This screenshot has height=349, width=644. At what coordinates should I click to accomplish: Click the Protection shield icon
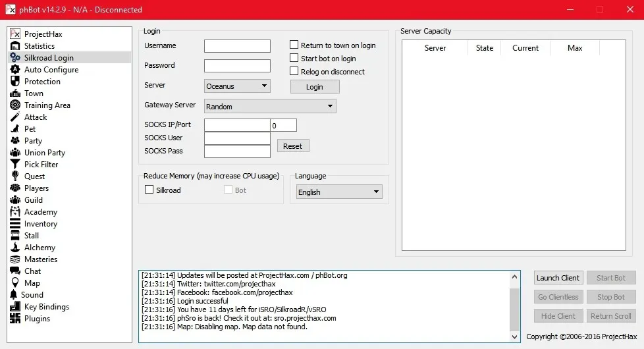tap(15, 81)
